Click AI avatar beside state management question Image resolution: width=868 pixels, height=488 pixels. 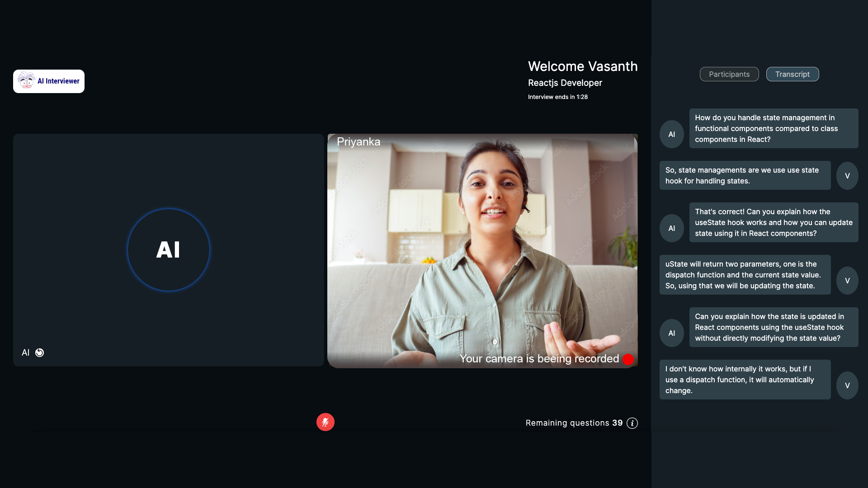point(671,134)
